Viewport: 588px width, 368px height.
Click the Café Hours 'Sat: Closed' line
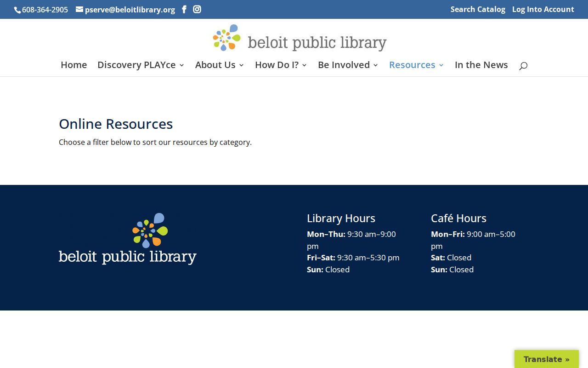451,258
